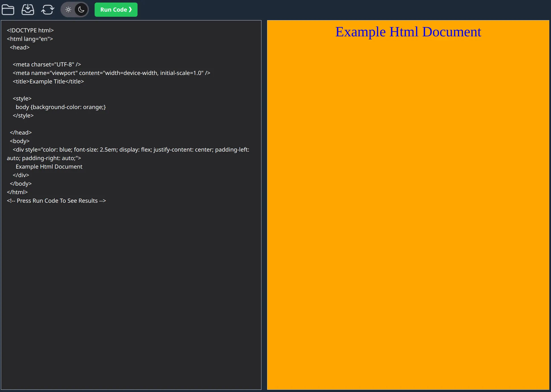The height and width of the screenshot is (392, 551).
Task: Click the sun icon for light theme
Action: pyautogui.click(x=68, y=9)
